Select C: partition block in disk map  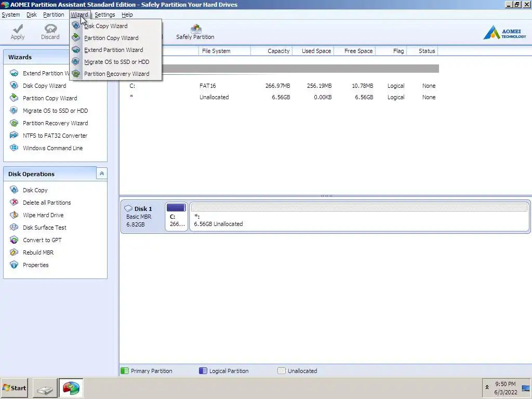177,217
